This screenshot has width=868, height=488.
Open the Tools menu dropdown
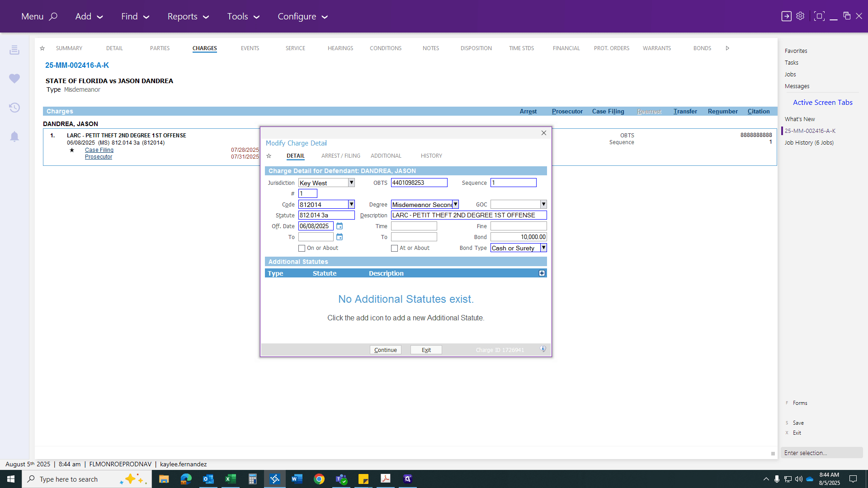pos(243,16)
